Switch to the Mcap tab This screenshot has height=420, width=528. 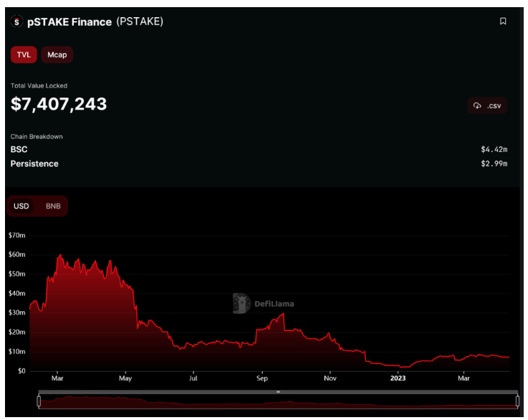point(57,54)
